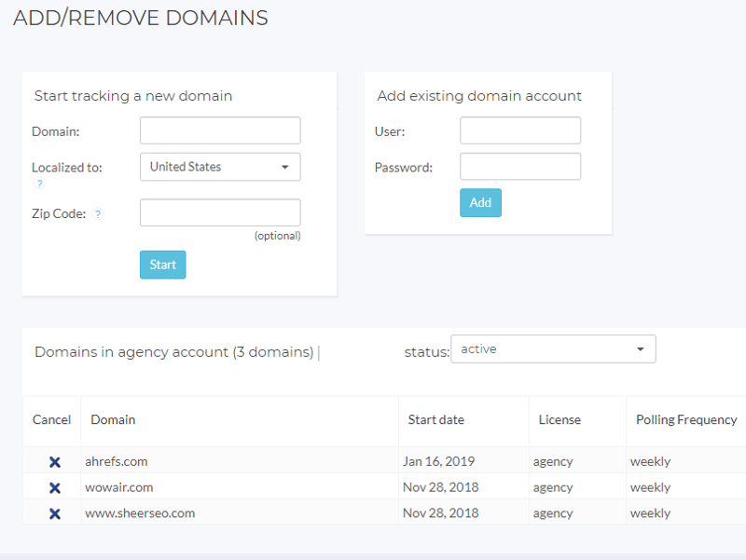The height and width of the screenshot is (560, 746).
Task: Cancel tracking for ahrefs.com
Action: pyautogui.click(x=54, y=462)
